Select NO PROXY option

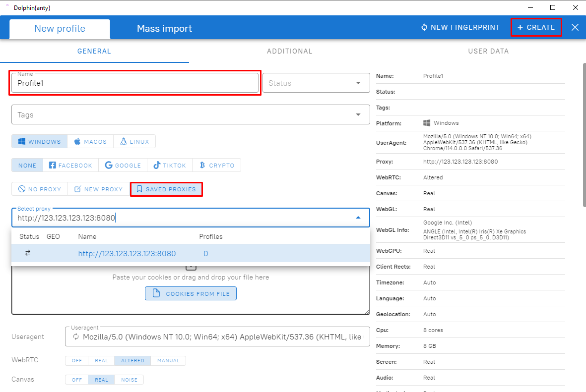pyautogui.click(x=40, y=189)
